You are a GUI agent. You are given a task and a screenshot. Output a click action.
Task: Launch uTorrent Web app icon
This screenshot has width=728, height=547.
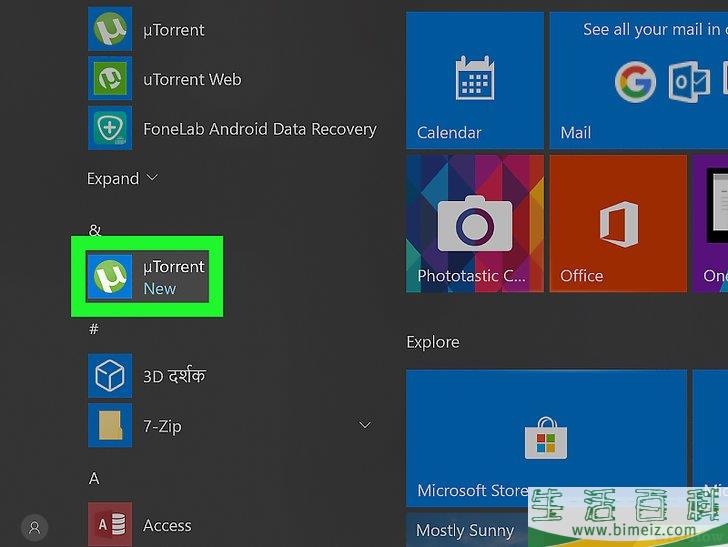(x=110, y=78)
